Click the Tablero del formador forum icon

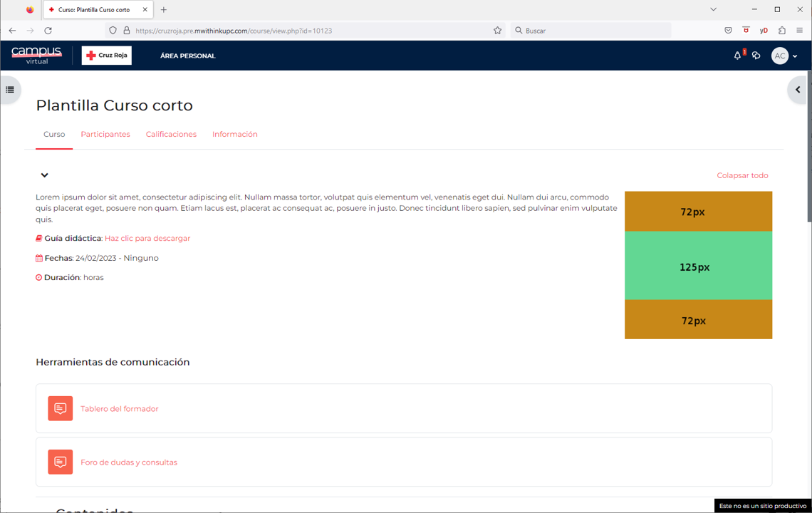point(61,409)
